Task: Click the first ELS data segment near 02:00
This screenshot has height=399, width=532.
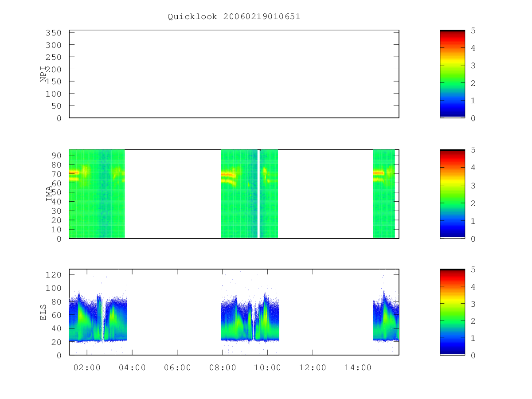Action: (x=98, y=317)
